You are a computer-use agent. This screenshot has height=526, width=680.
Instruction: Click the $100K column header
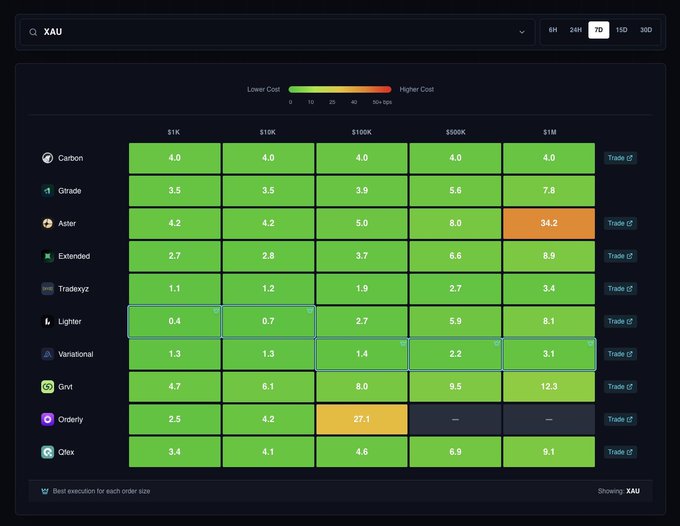pyautogui.click(x=362, y=132)
